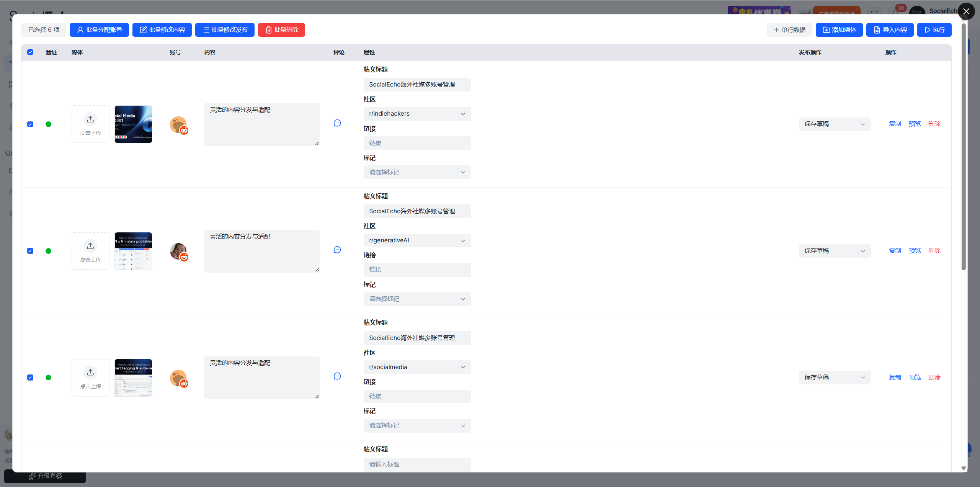Toggle the select-all checkbox in header
The height and width of the screenshot is (487, 980).
tap(30, 52)
